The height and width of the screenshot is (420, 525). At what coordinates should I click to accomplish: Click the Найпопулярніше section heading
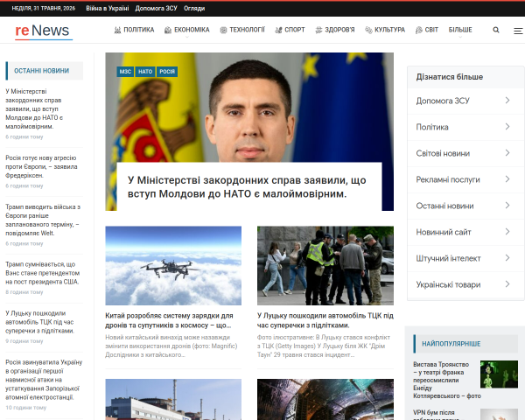[451, 344]
